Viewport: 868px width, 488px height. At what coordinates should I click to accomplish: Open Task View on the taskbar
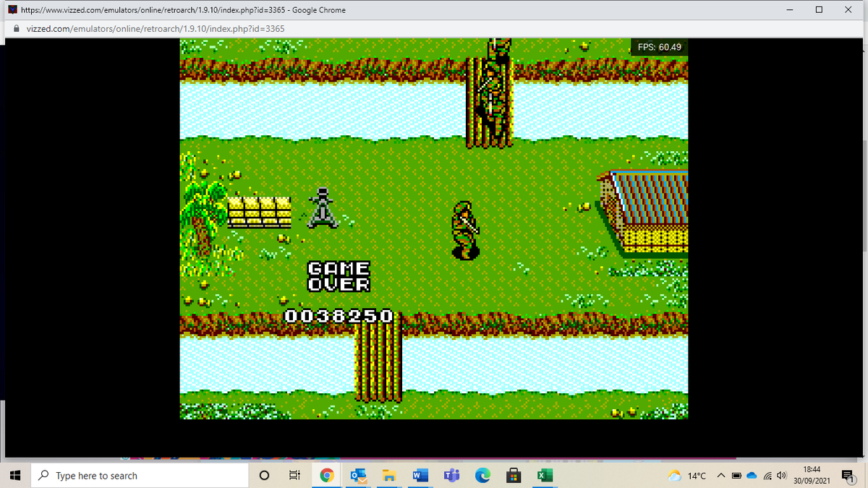tap(294, 476)
